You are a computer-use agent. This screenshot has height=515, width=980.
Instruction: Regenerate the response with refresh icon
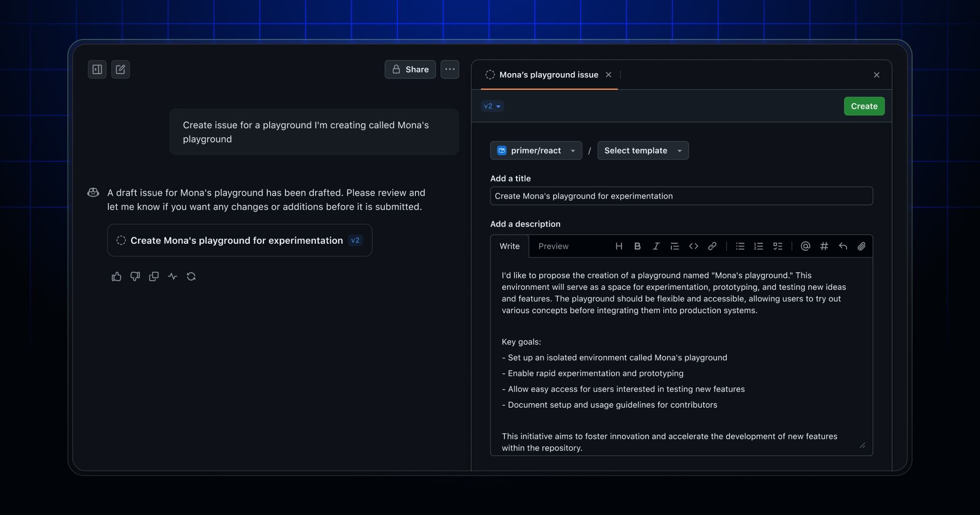click(x=191, y=277)
